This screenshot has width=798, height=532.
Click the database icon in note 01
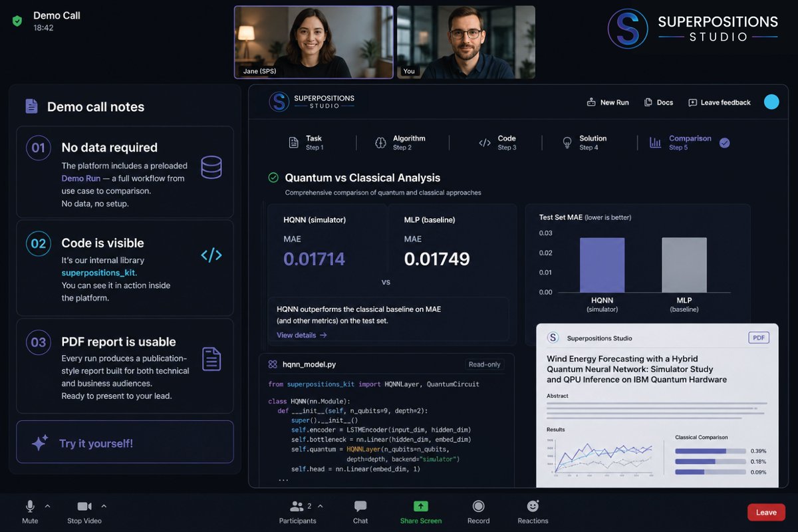point(211,167)
